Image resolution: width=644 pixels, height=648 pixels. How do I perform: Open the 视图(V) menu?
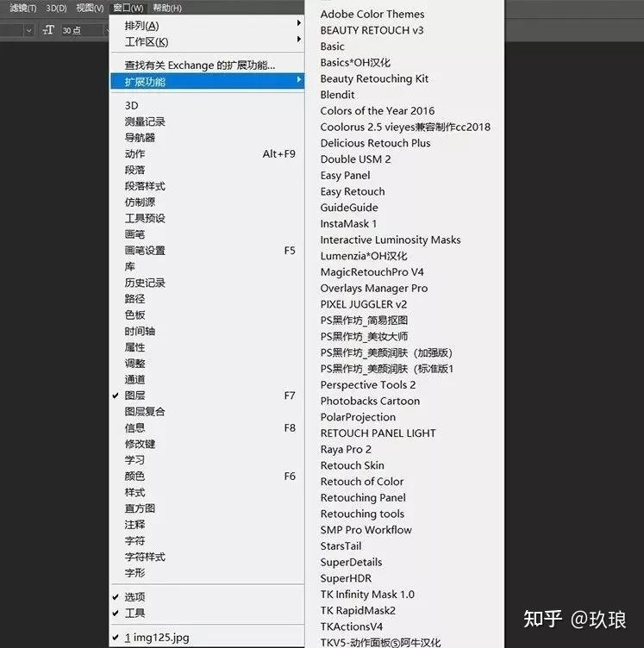pos(90,8)
